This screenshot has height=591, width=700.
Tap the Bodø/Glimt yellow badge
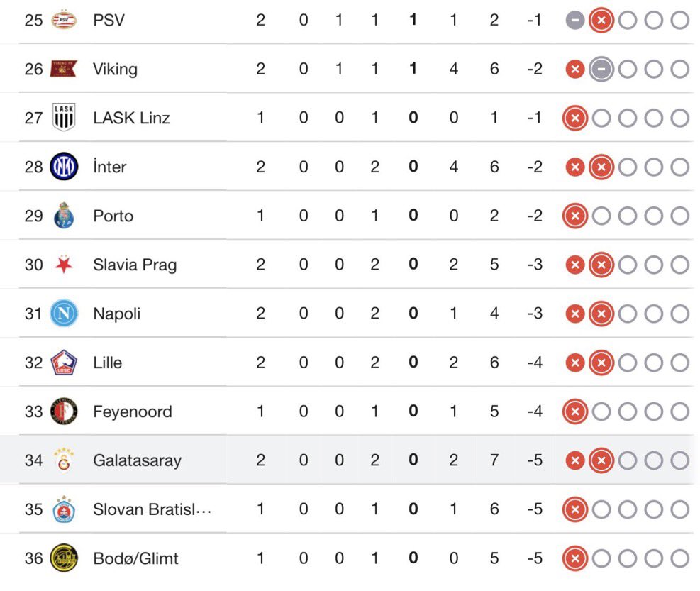64,558
